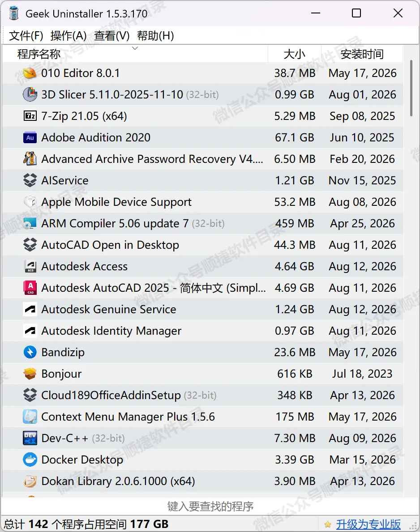Image resolution: width=420 pixels, height=532 pixels.
Task: Select the 010 Editor 8.0.1 icon
Action: 30,73
